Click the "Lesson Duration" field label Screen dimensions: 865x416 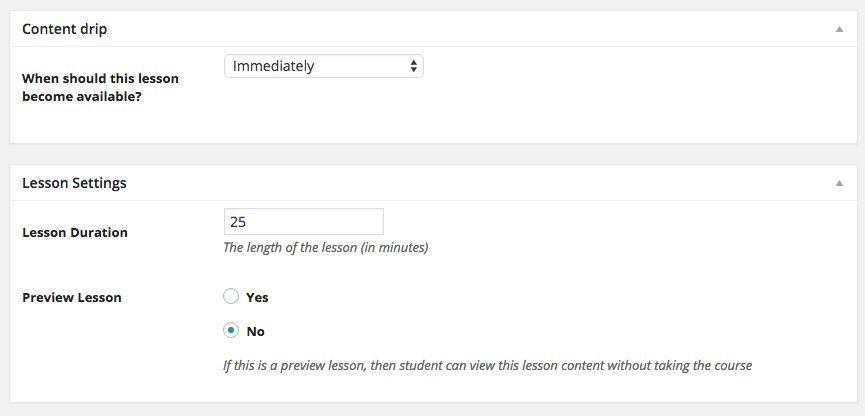74,232
